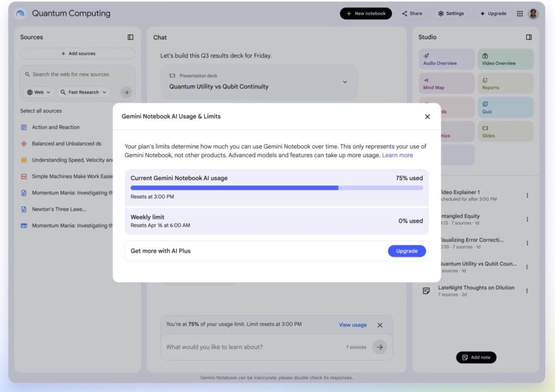The height and width of the screenshot is (392, 555).
Task: Click the Quantum Computing notebook title
Action: [x=71, y=14]
